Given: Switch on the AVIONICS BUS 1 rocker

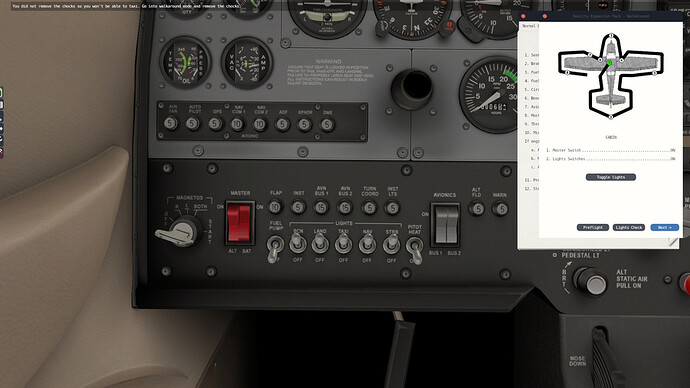Looking at the screenshot, I should 440,225.
